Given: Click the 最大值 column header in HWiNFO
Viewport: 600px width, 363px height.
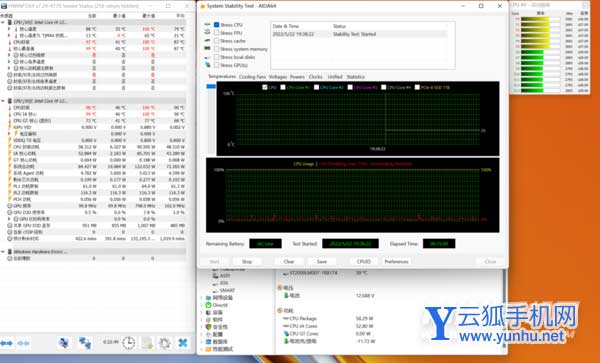Looking at the screenshot, I should tap(149, 16).
